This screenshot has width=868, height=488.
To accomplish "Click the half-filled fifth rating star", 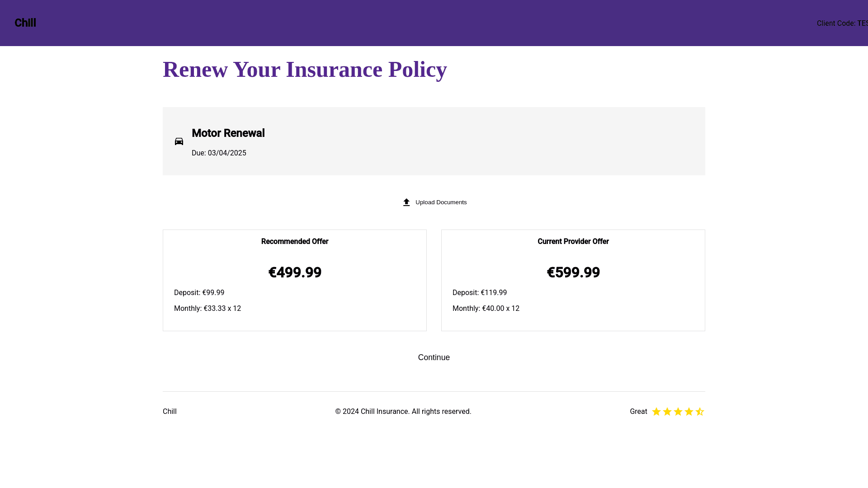I will click(700, 412).
